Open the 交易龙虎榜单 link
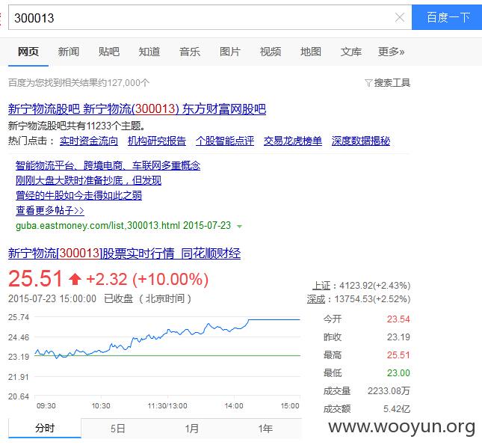482x448 pixels. [x=293, y=141]
